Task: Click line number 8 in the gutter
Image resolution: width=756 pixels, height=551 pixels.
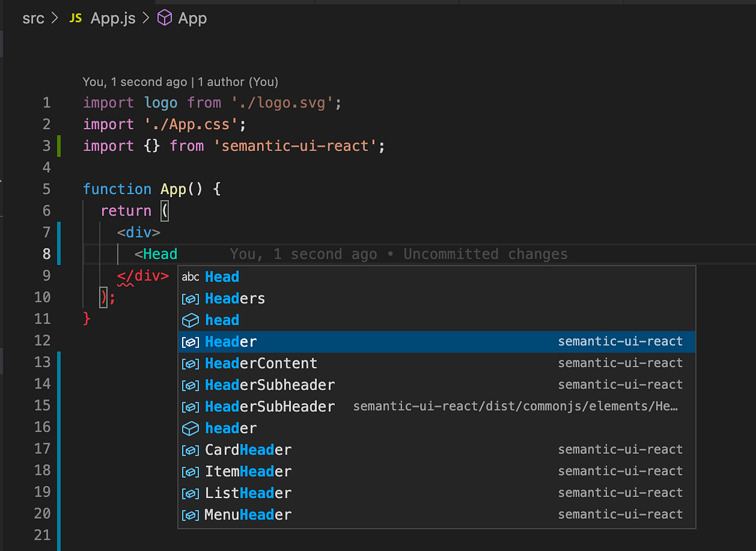Action: (x=46, y=254)
